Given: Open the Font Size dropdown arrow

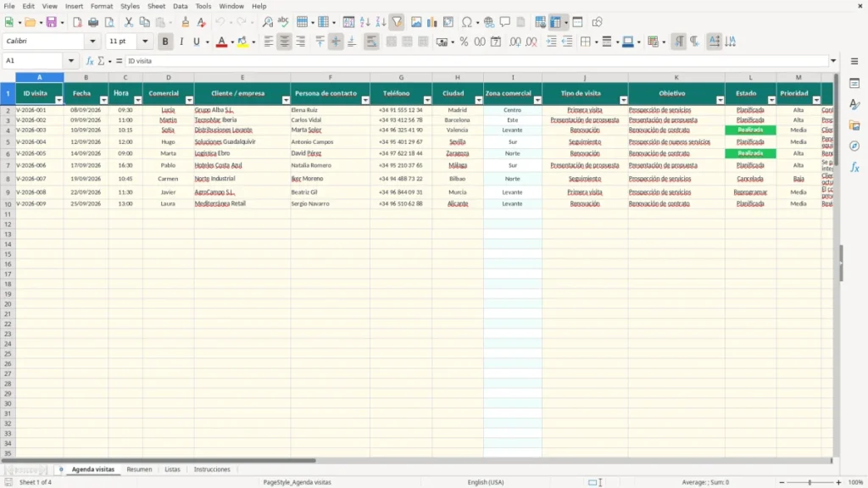Looking at the screenshot, I should click(145, 42).
